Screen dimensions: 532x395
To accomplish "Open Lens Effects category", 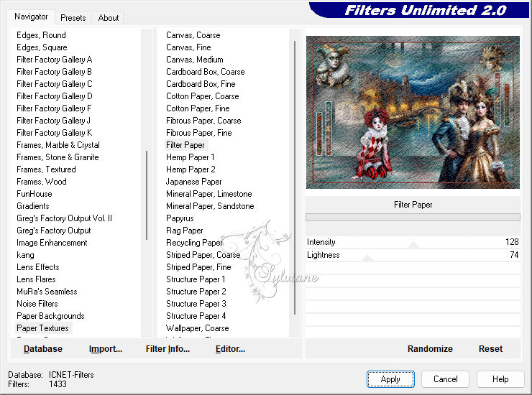I will pos(38,267).
